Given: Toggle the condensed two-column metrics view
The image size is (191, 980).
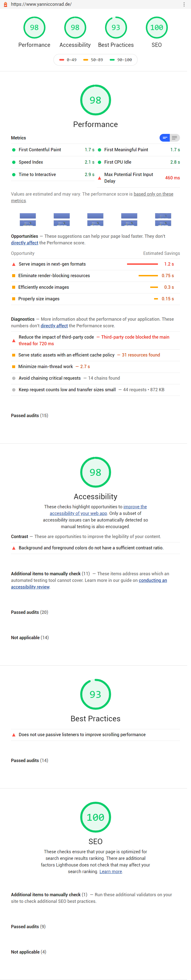Looking at the screenshot, I should pyautogui.click(x=165, y=138).
